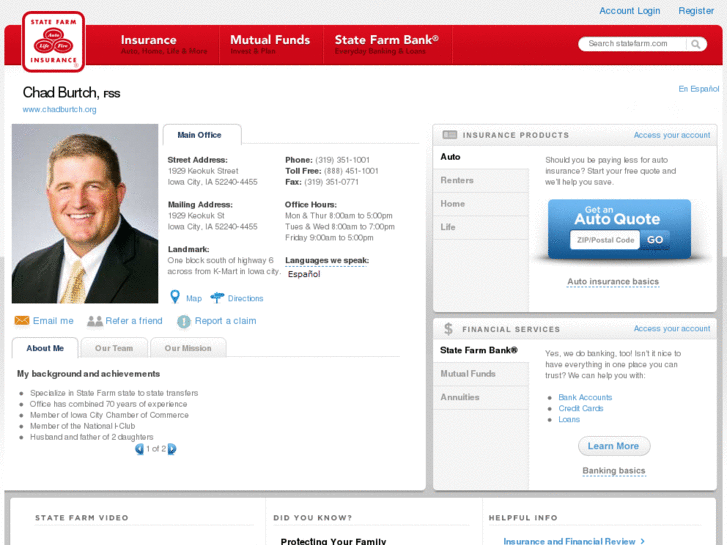Open the Banking basics link

614,471
